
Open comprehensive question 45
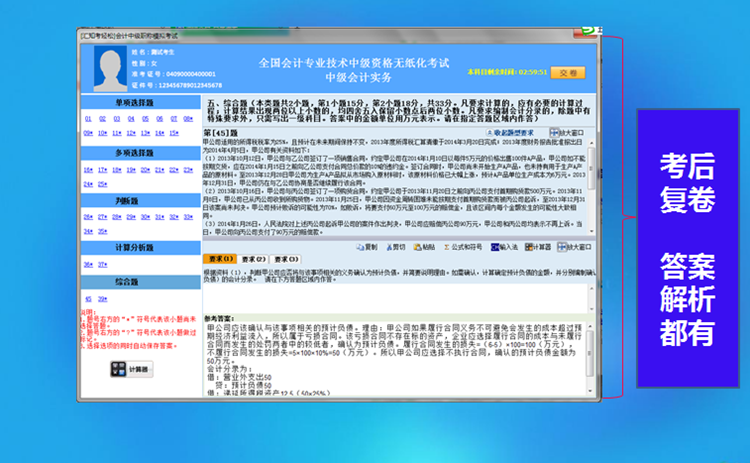[88, 299]
